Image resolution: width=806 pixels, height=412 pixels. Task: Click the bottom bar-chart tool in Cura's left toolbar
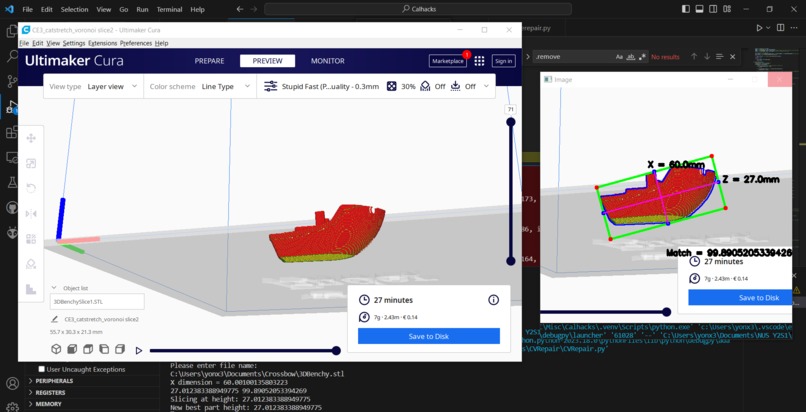coord(31,289)
